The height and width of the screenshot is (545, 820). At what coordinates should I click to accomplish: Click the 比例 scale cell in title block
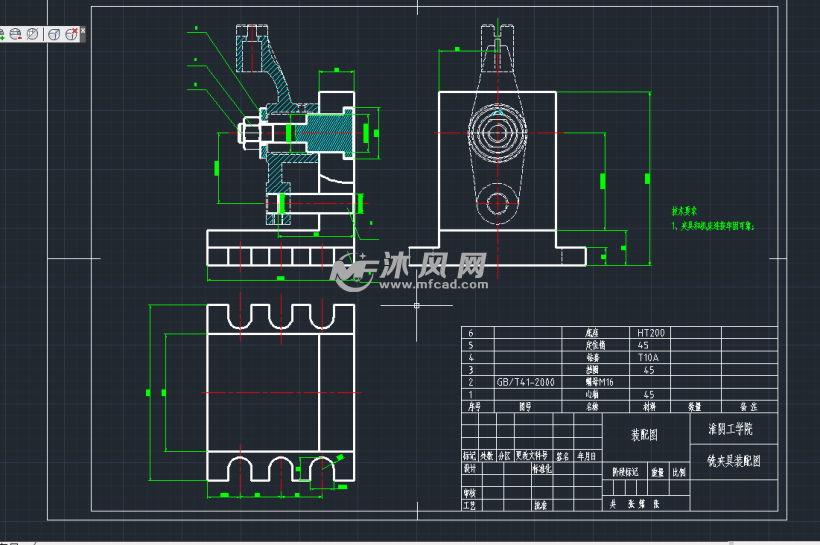pyautogui.click(x=679, y=473)
